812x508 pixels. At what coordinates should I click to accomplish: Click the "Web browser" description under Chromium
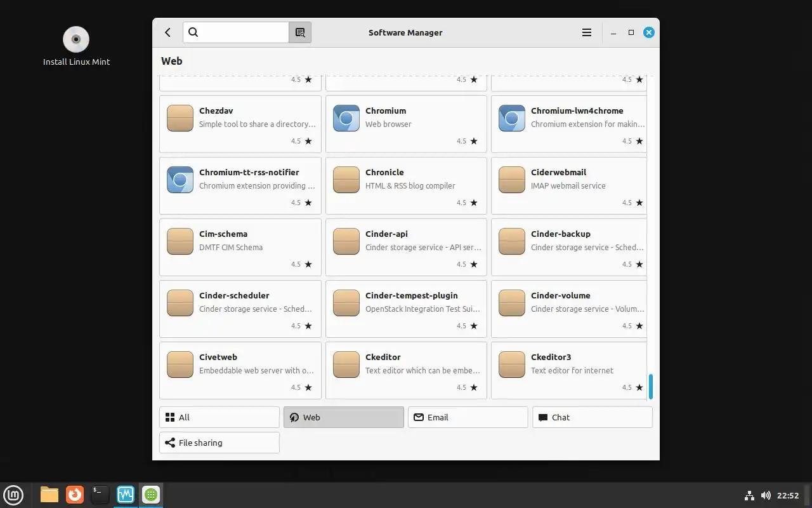coord(388,124)
